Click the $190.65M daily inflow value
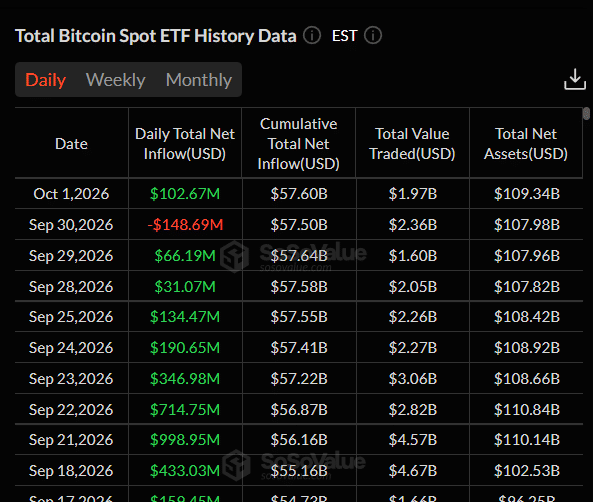 (x=185, y=348)
